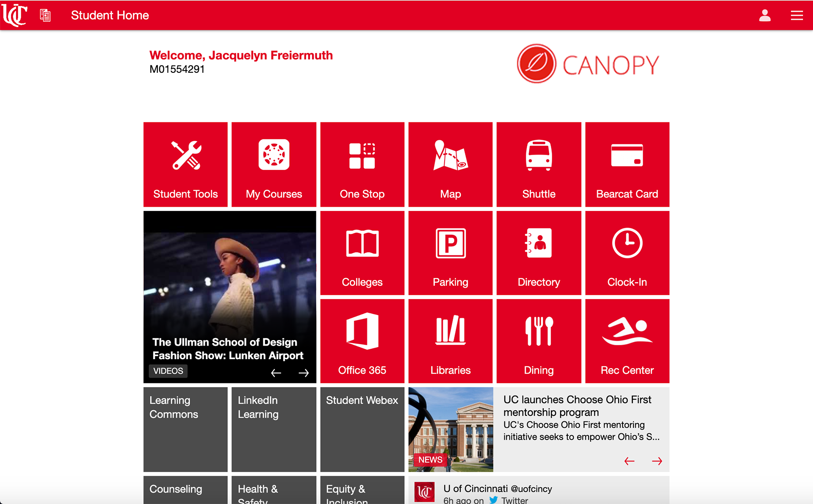Open the Learning Commons tile
The height and width of the screenshot is (504, 813).
pos(185,429)
